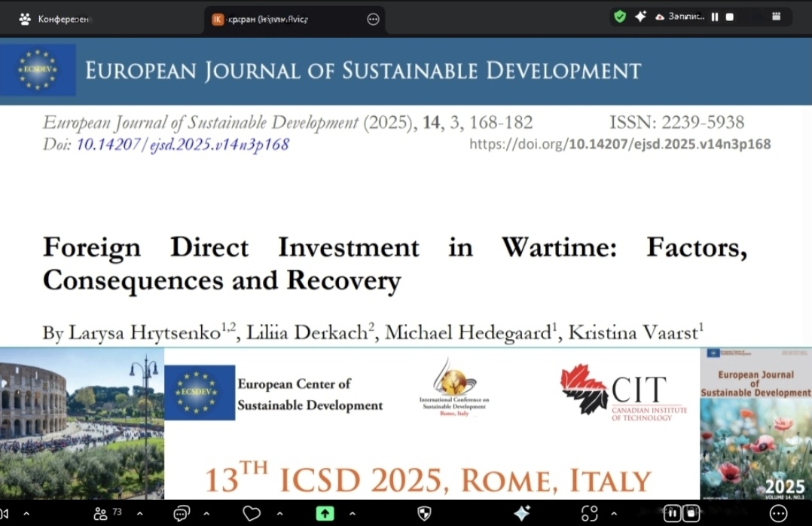Screen dimensions: 812x526
Task: Stop recording from the top bar
Action: 729,17
